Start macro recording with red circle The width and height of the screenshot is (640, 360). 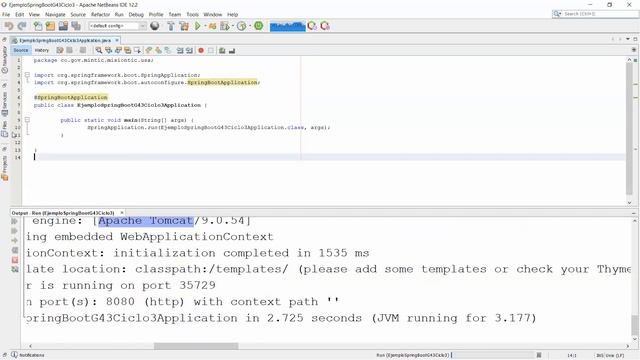pos(201,50)
